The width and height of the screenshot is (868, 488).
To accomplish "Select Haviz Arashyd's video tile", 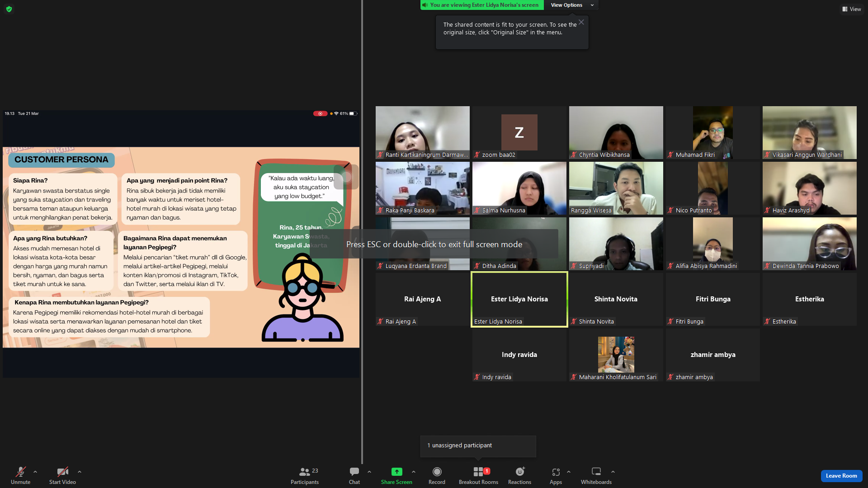I will pyautogui.click(x=810, y=188).
